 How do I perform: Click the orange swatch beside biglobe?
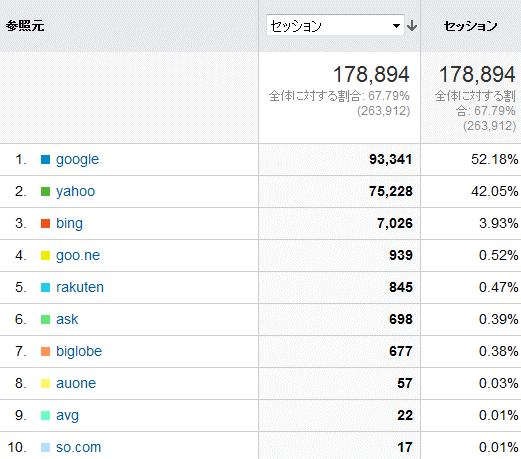point(45,351)
